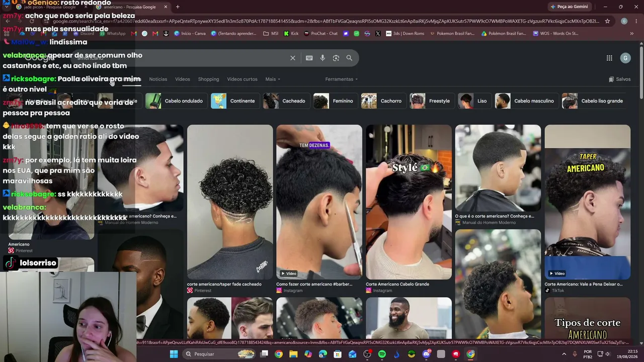Open the MSI bookmarks folder

(271, 34)
